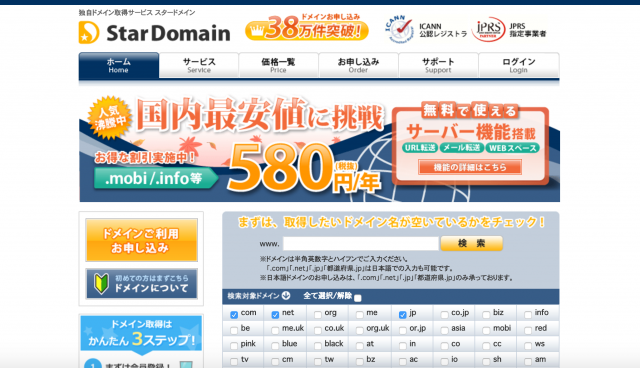Toggle the 全て選択/解除 checkbox
640x368 pixels.
pos(358,298)
